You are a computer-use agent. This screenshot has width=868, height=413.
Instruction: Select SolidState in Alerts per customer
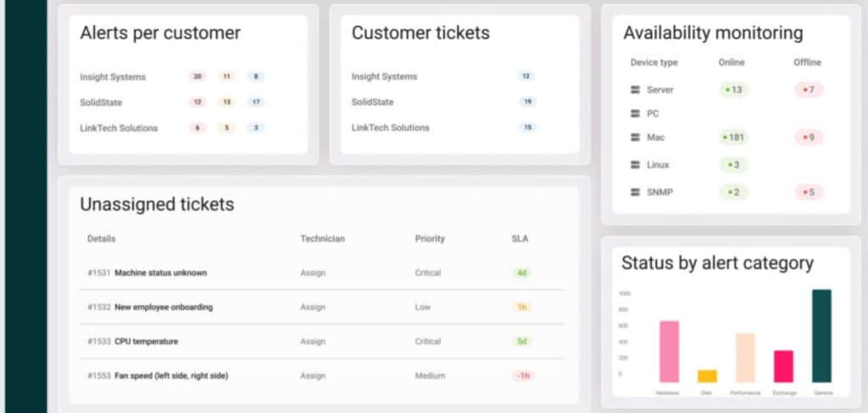tap(101, 103)
